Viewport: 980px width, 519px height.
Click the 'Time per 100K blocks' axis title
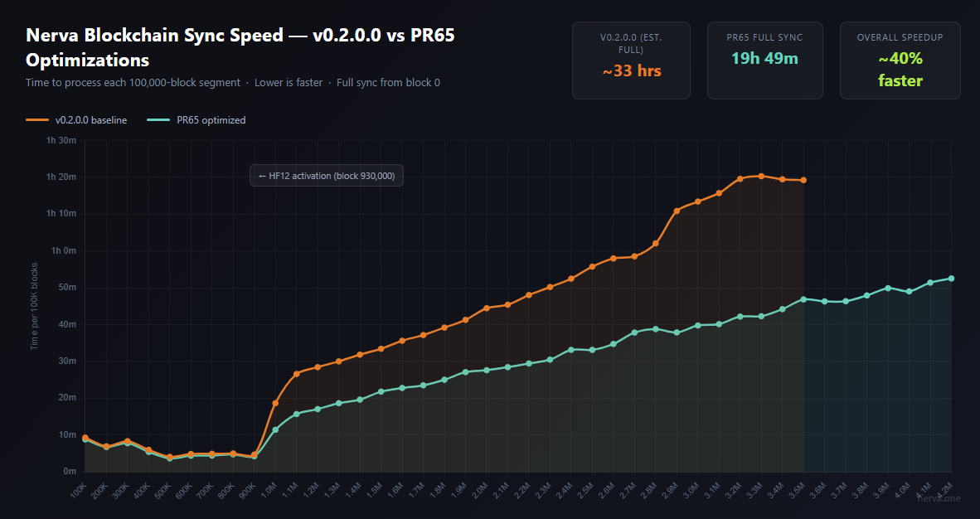coord(34,306)
